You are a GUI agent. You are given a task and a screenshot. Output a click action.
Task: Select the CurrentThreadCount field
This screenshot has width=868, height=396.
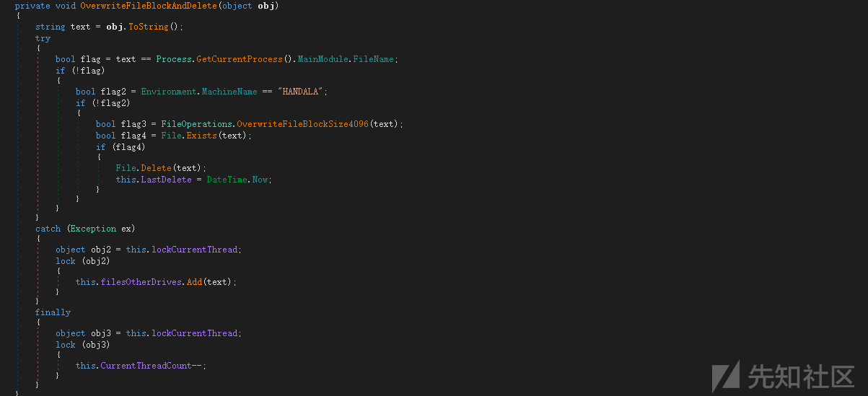tap(146, 366)
